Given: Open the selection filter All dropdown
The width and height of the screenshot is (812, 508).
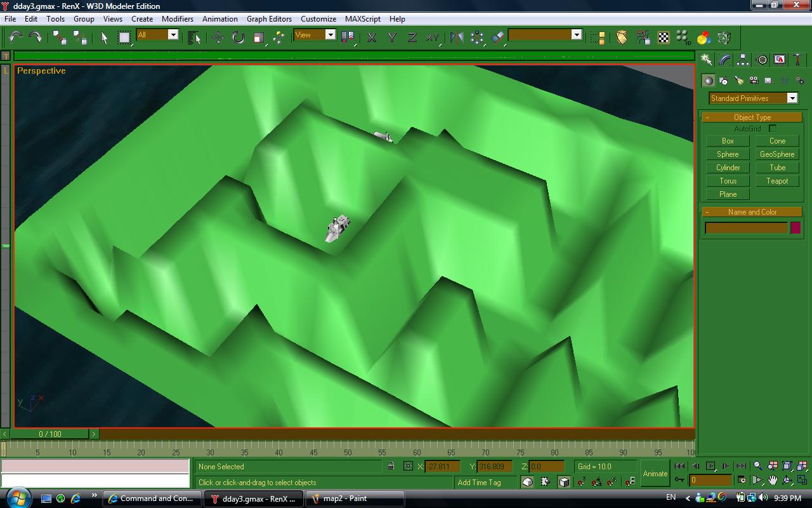Looking at the screenshot, I should coord(157,35).
